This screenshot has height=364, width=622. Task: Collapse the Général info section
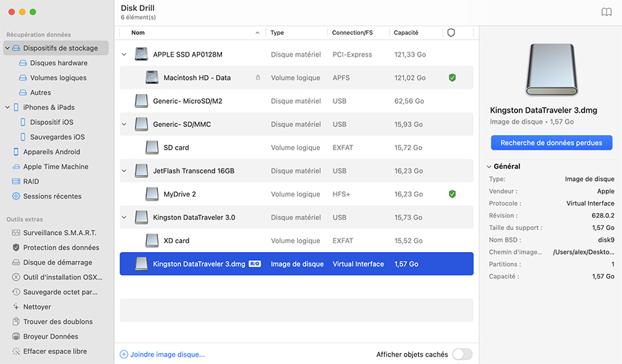489,167
